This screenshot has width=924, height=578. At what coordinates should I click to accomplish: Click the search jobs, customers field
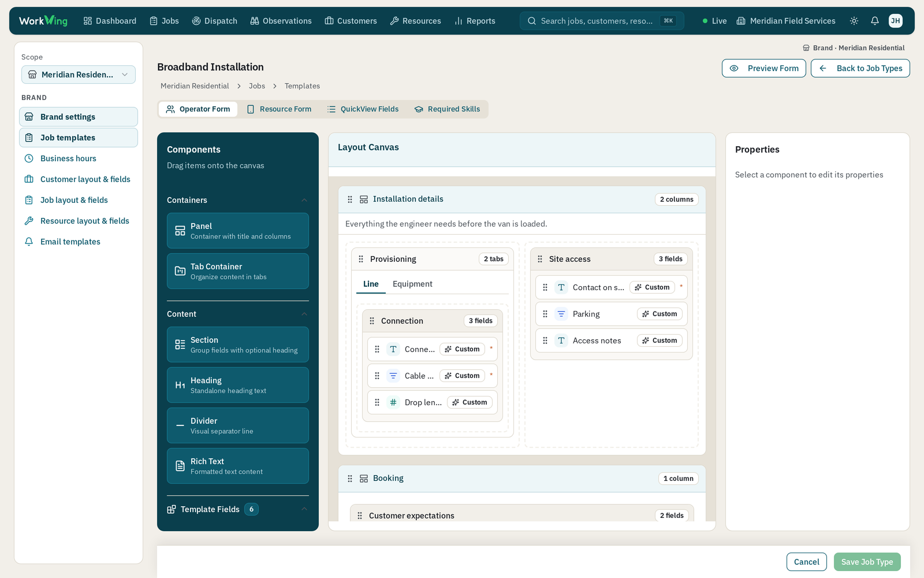click(x=602, y=21)
